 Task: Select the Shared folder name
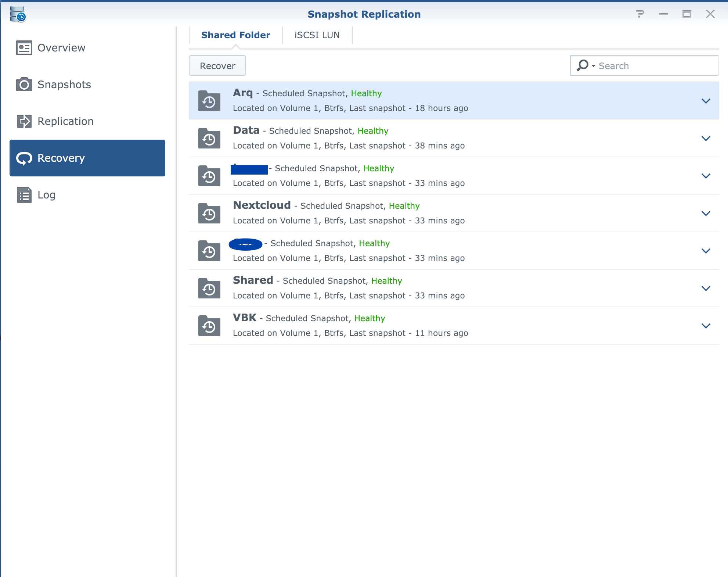click(x=253, y=280)
